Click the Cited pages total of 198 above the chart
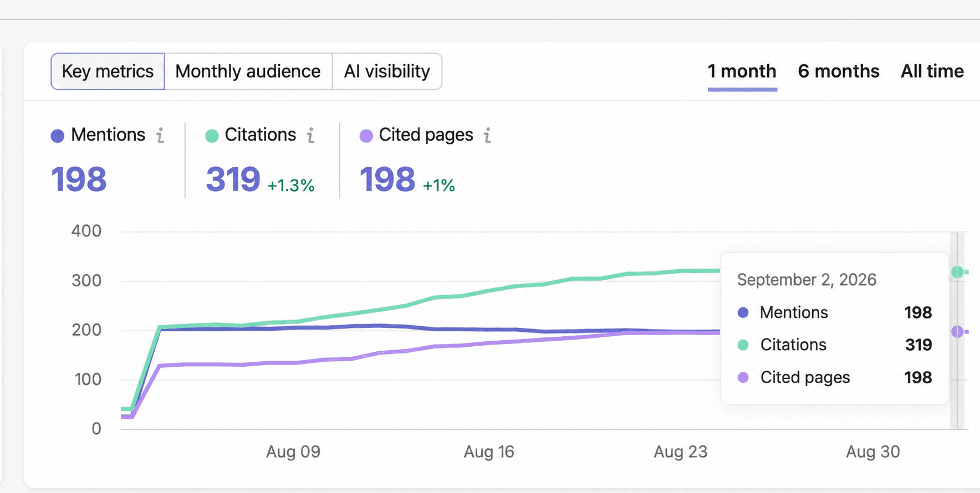The width and height of the screenshot is (980, 493). click(387, 179)
